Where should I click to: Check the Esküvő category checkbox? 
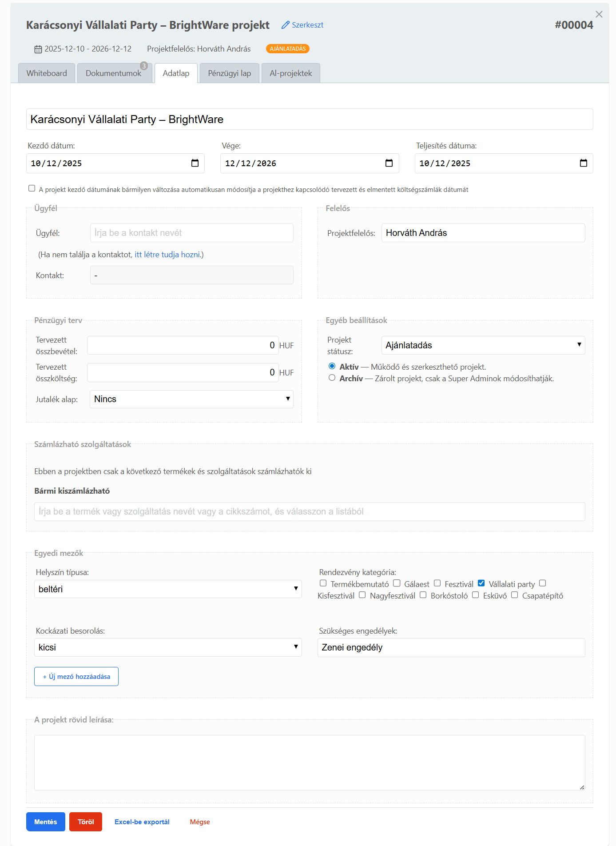[475, 595]
